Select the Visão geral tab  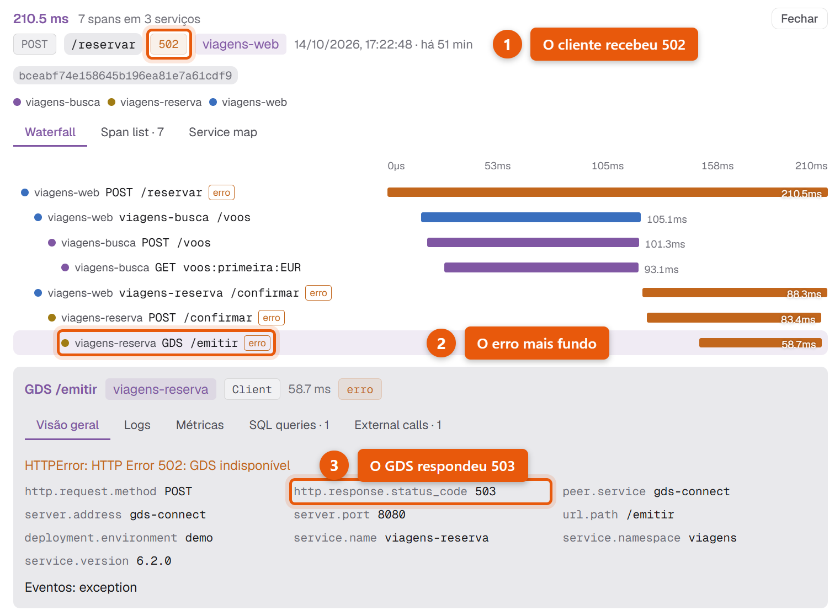67,425
